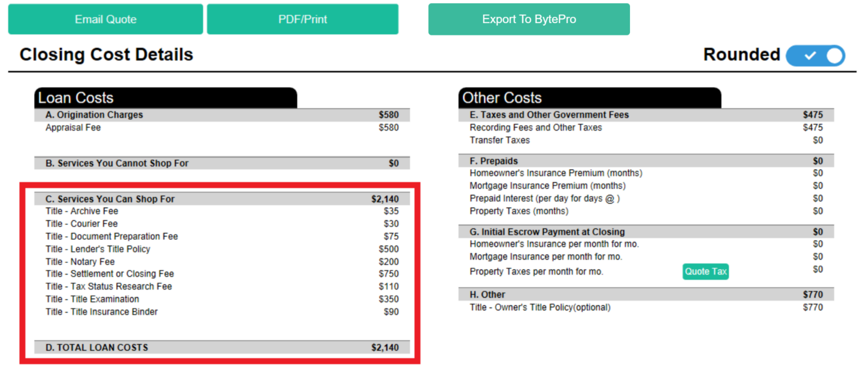Select the Transfer Taxes line
This screenshot has width=868, height=387.
click(x=646, y=140)
